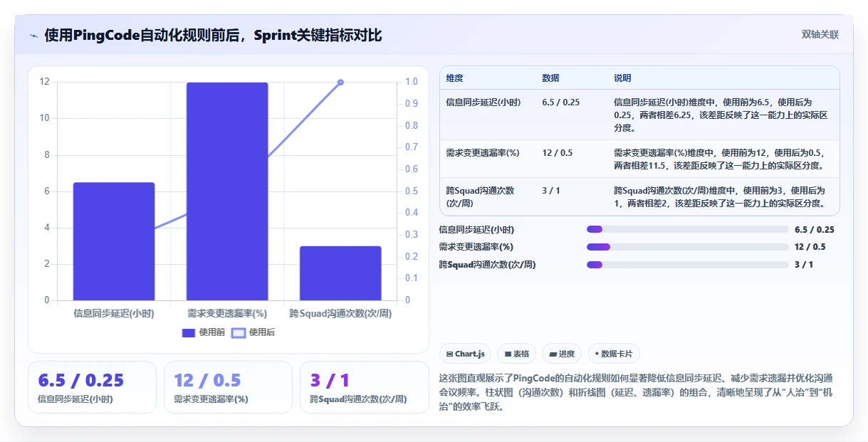Click the x-axis label 需求变更遗漏率(%)
This screenshot has height=442, width=868.
(x=227, y=313)
